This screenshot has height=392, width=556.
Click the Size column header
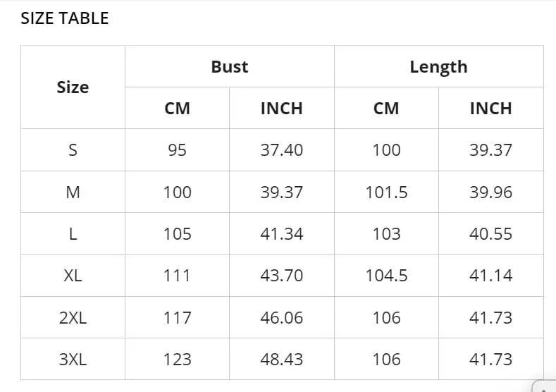pos(73,87)
